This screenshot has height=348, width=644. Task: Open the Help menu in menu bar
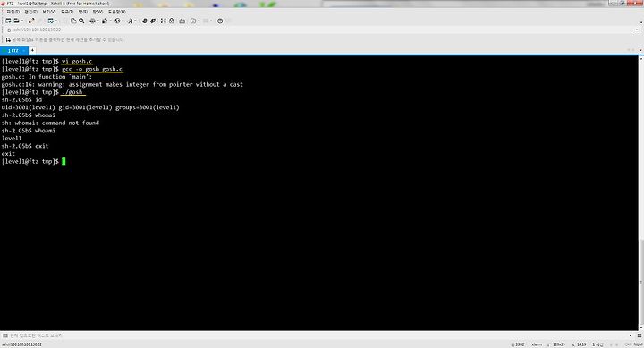tap(116, 12)
